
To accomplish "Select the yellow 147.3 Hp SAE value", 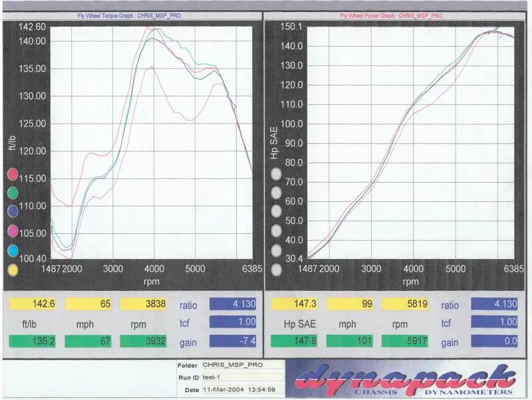I will pyautogui.click(x=292, y=304).
